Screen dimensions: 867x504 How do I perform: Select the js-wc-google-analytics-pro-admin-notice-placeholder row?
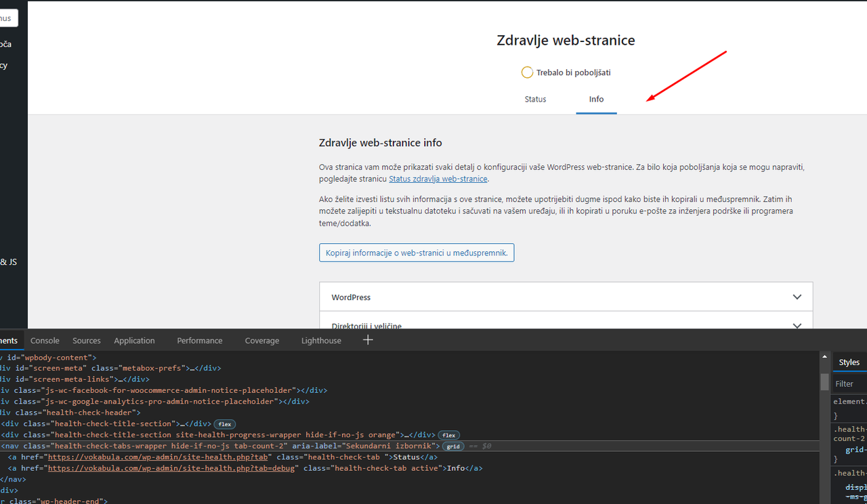tap(410, 402)
